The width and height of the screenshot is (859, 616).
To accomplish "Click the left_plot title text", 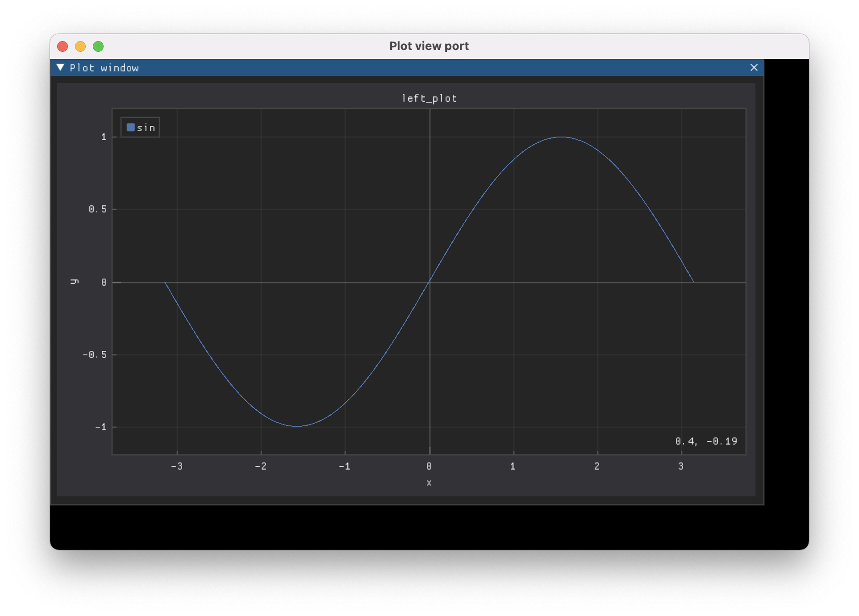I will 429,98.
